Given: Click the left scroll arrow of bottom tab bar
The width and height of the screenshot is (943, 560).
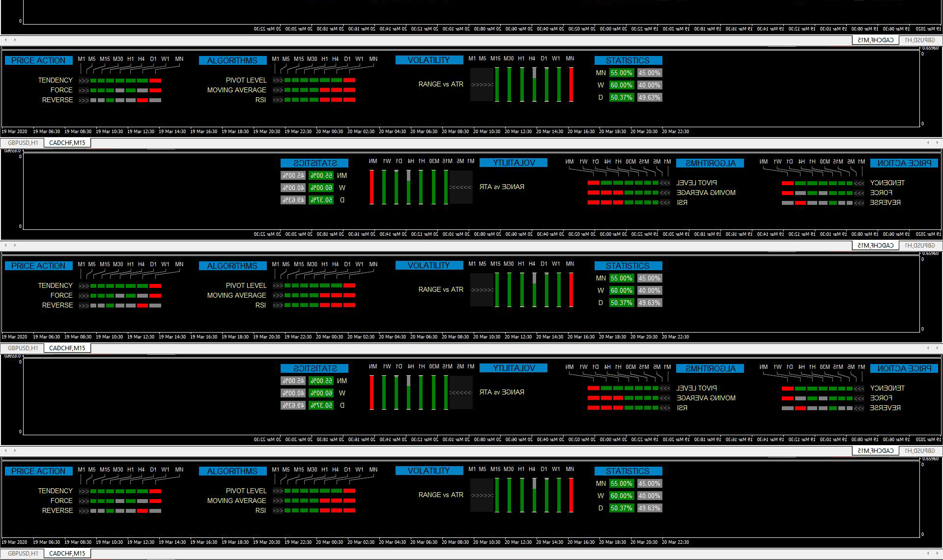Looking at the screenshot, I should click(928, 553).
